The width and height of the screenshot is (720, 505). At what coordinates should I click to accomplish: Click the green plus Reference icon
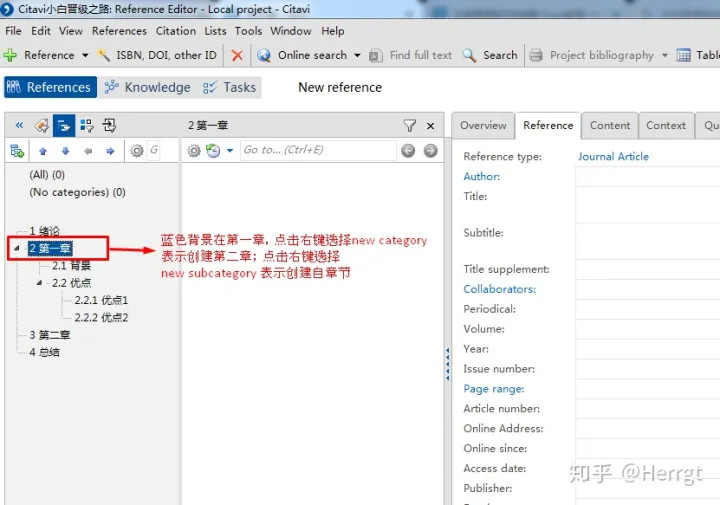(x=10, y=55)
